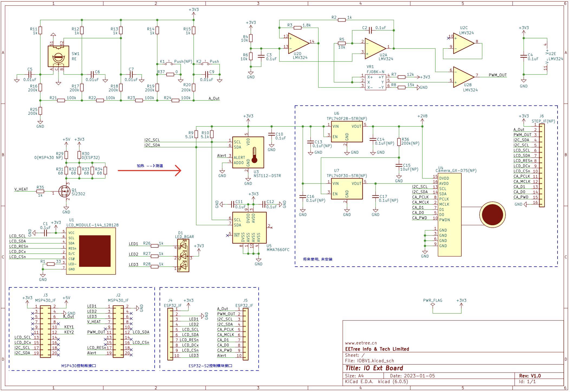This screenshot has height=392, width=570.
Task: Click the www.eetree.cn text in title block
Action: click(361, 343)
